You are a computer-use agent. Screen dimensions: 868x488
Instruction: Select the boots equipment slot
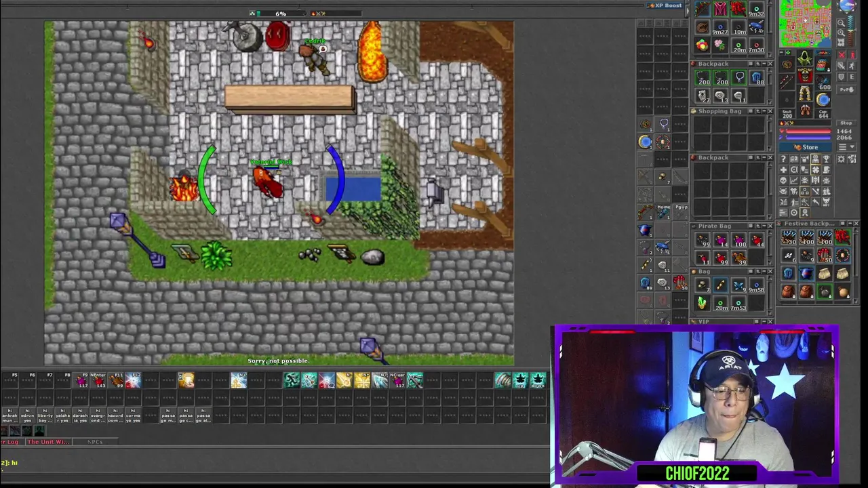(805, 110)
